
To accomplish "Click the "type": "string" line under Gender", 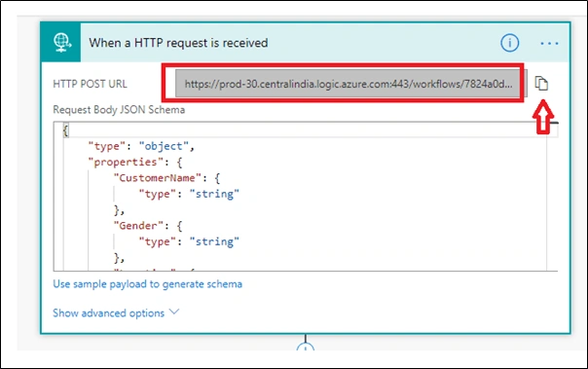I will (x=189, y=241).
